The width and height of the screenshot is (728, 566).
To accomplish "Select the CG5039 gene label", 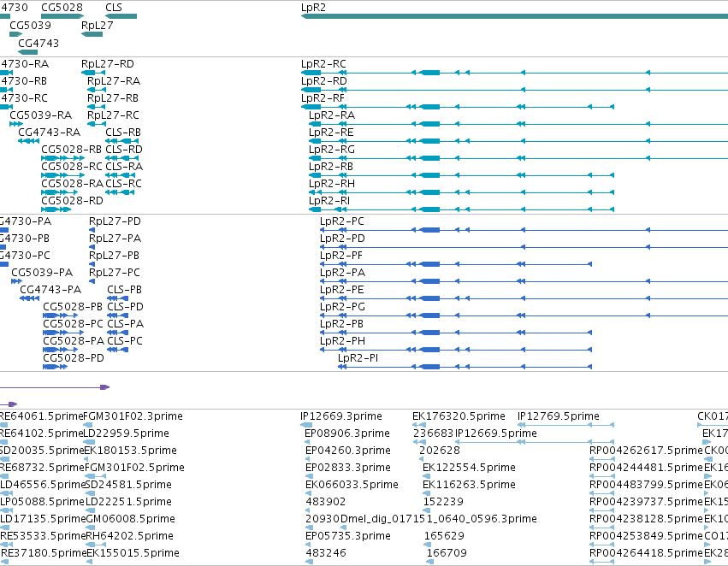I will pos(30,26).
